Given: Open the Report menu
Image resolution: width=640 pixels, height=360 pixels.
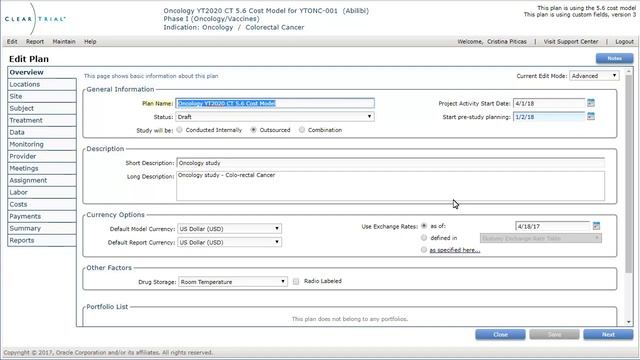Looking at the screenshot, I should [x=35, y=42].
